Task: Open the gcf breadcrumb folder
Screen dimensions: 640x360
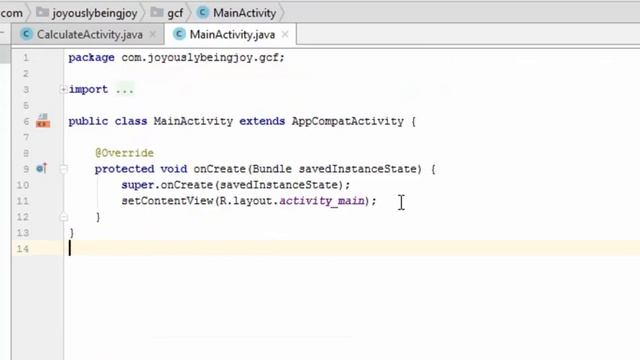Action: [x=175, y=13]
